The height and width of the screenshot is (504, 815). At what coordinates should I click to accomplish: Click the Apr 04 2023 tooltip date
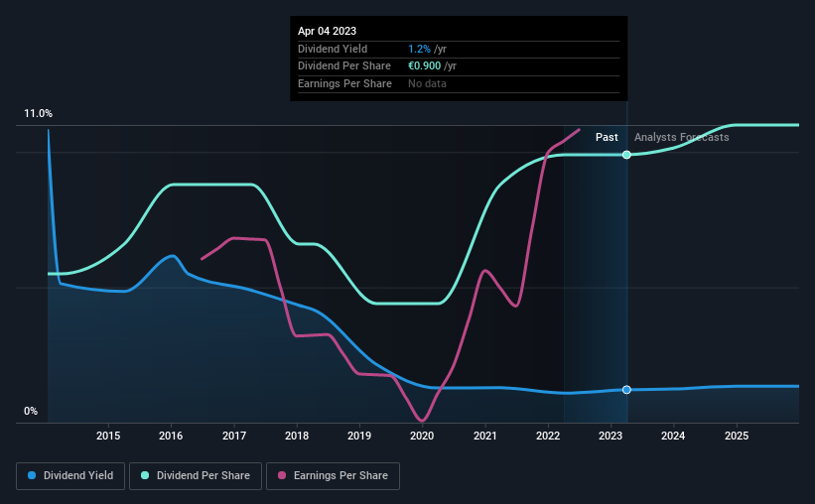[327, 31]
